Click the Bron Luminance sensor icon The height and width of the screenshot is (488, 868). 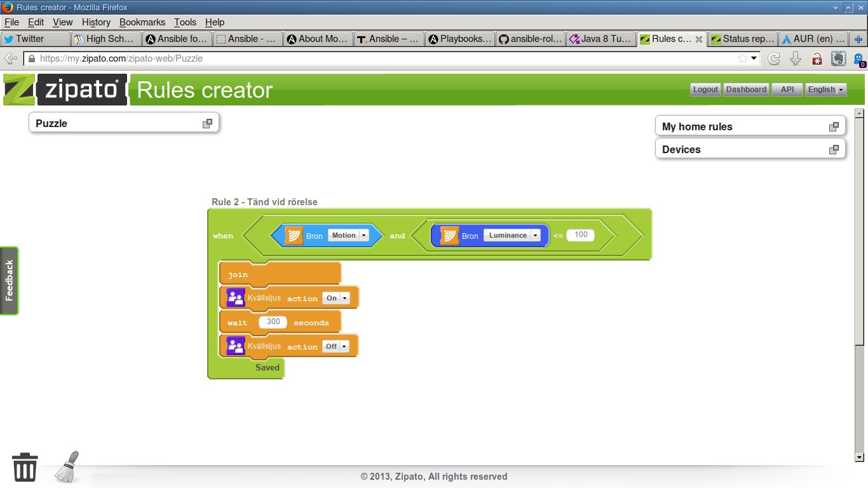point(450,236)
